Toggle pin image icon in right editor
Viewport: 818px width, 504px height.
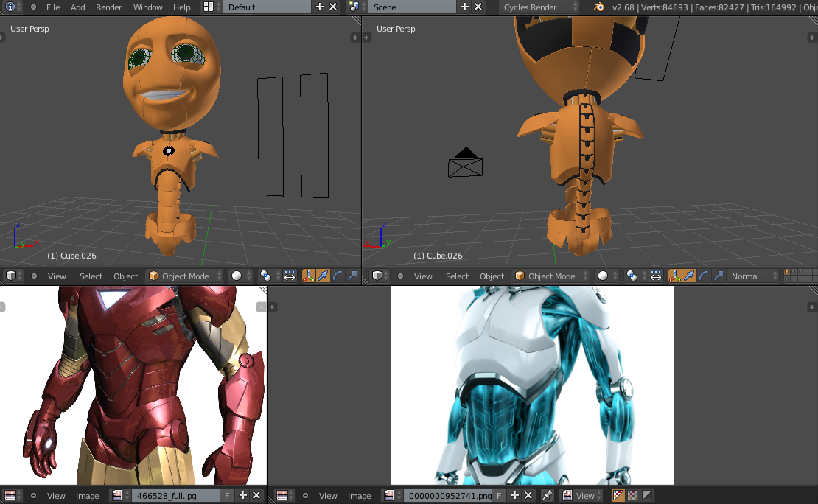(x=547, y=496)
